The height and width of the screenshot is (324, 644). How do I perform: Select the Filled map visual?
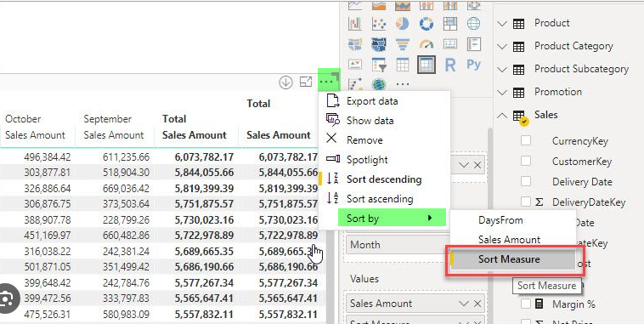click(355, 44)
